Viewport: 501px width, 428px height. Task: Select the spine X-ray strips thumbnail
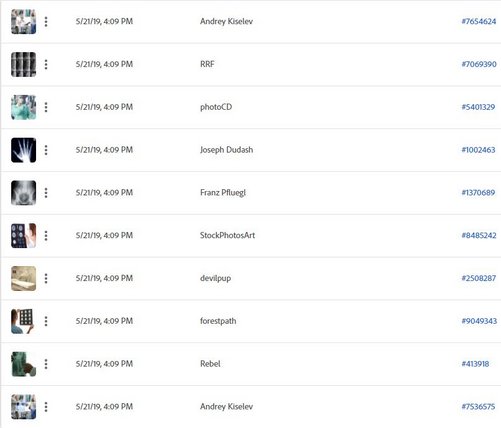[23, 64]
